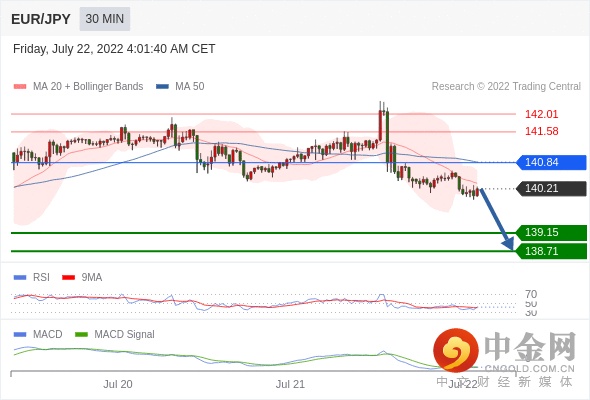Toggle the 9MA red legend entry

(x=82, y=277)
